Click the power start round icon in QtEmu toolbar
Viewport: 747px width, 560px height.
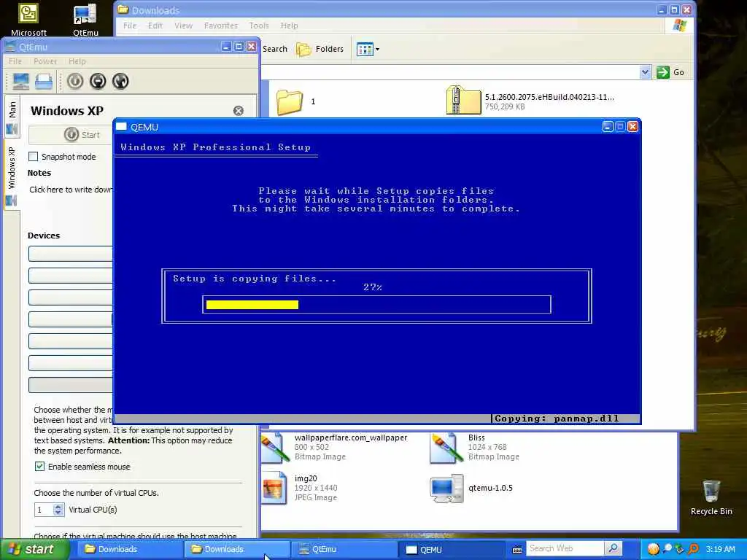[x=75, y=82]
